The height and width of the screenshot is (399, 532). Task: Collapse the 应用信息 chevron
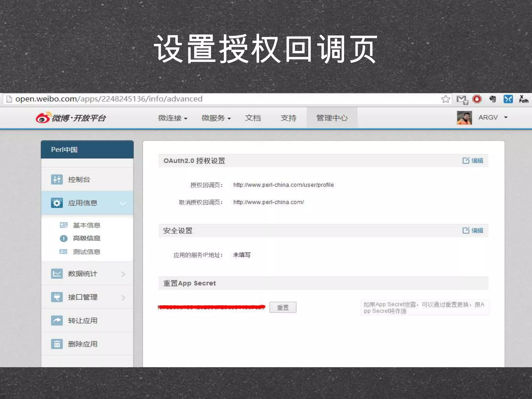coord(123,203)
